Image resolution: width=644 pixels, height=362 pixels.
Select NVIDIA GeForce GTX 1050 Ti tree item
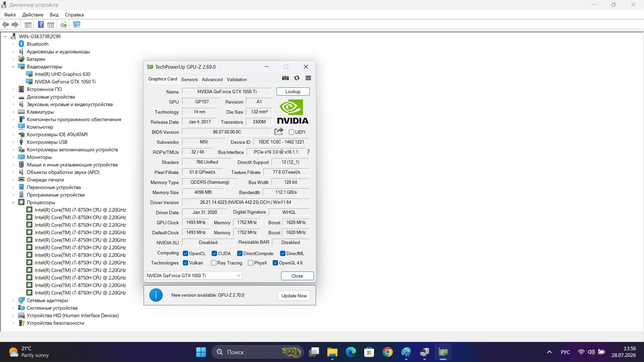[x=65, y=82]
